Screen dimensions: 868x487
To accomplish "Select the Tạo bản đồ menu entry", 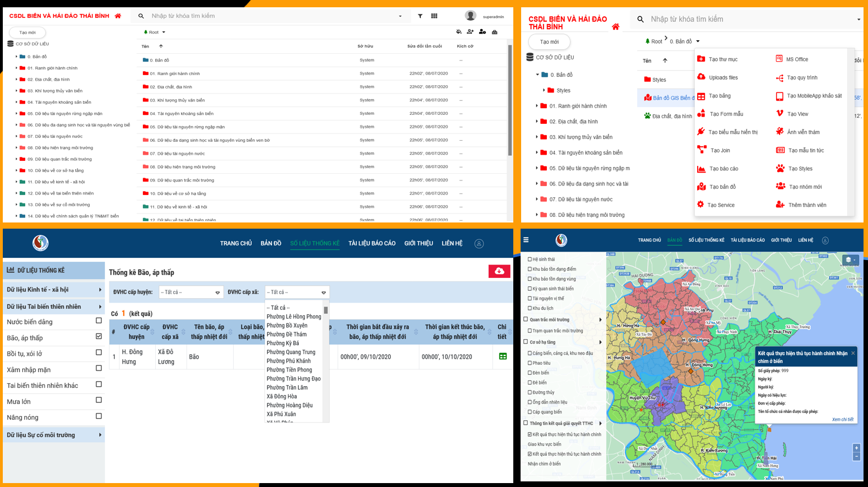I will click(722, 187).
